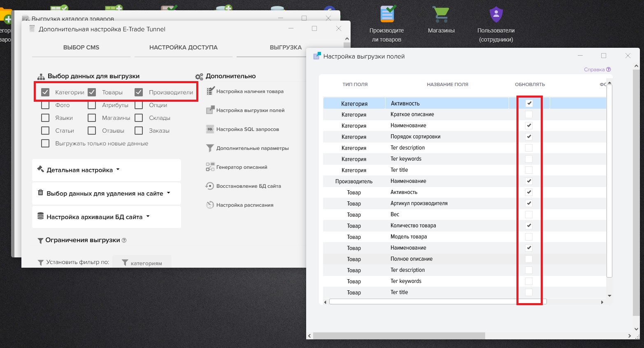Image resolution: width=644 pixels, height=348 pixels.
Task: Check the Статьи checkbox
Action: (45, 131)
